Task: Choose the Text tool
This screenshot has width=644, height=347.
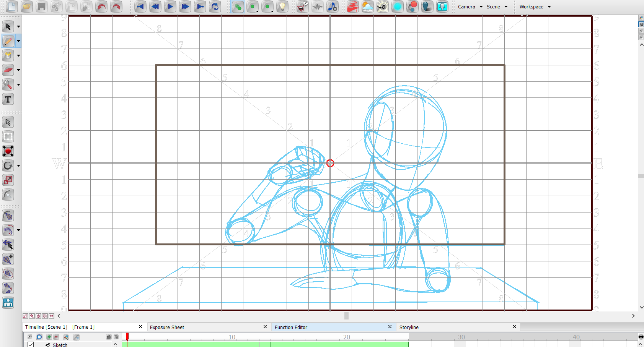Action: tap(8, 99)
